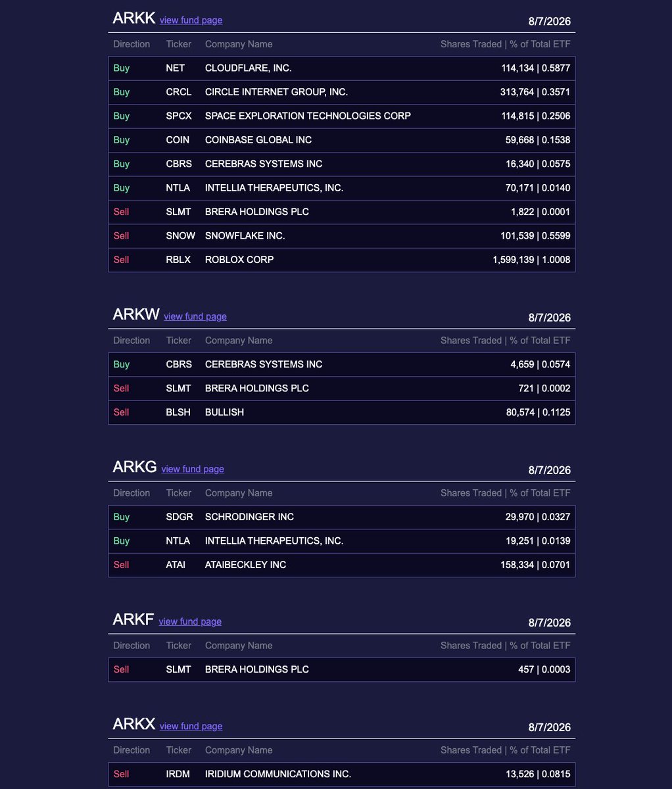Open ARKX view fund page link
Screen dimensions: 672x789
pos(191,727)
